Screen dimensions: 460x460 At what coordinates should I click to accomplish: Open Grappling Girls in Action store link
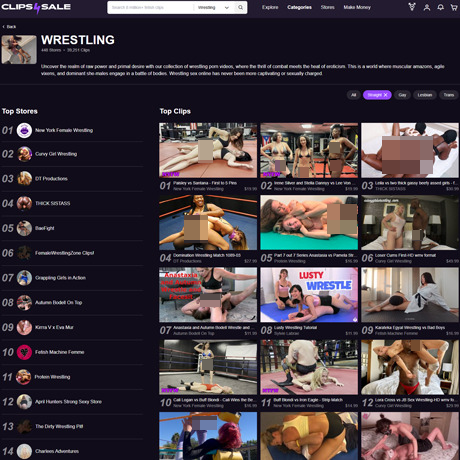[x=60, y=278]
